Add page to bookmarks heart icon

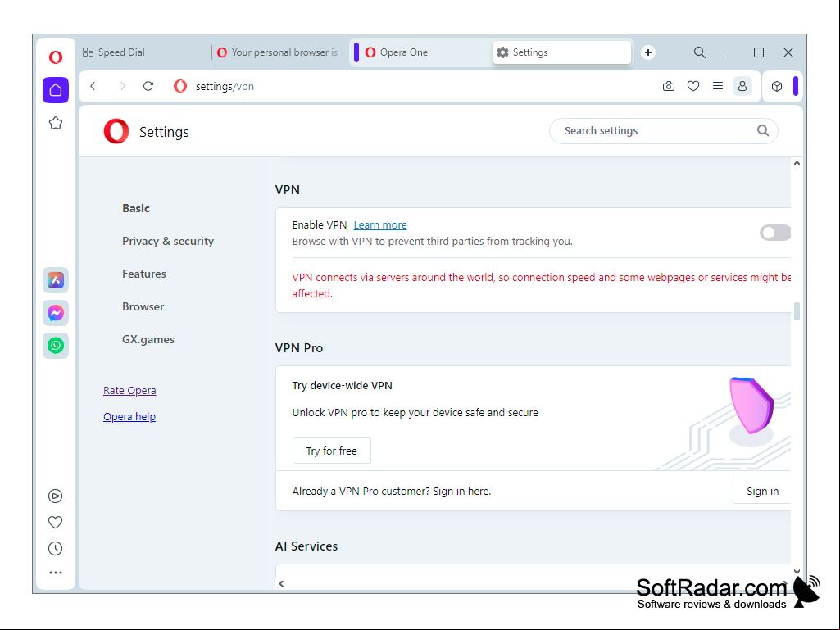click(x=693, y=86)
